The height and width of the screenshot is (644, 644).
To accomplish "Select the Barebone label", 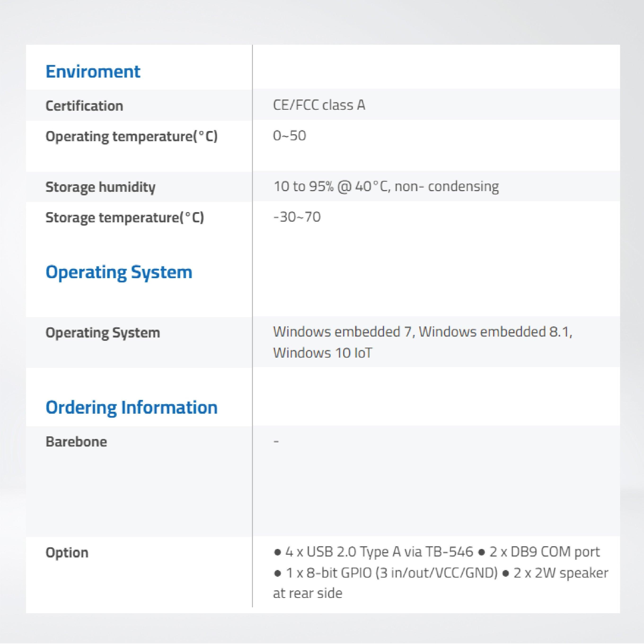I will (x=76, y=442).
